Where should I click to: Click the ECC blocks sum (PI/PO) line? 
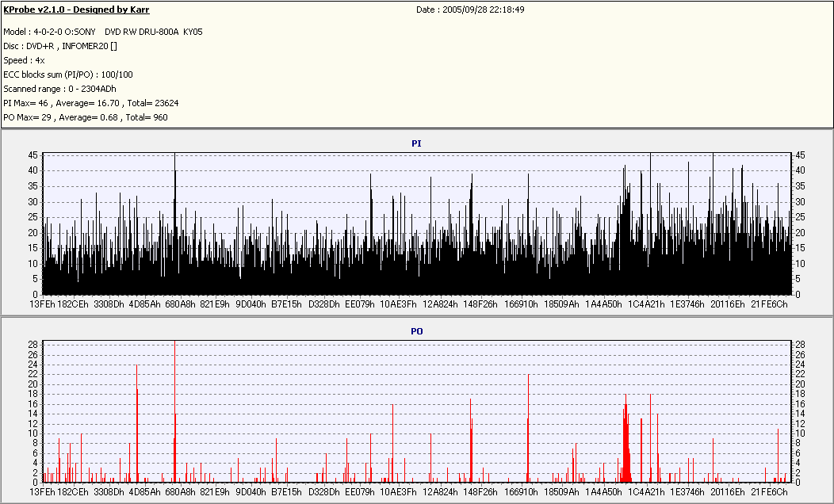(x=68, y=74)
